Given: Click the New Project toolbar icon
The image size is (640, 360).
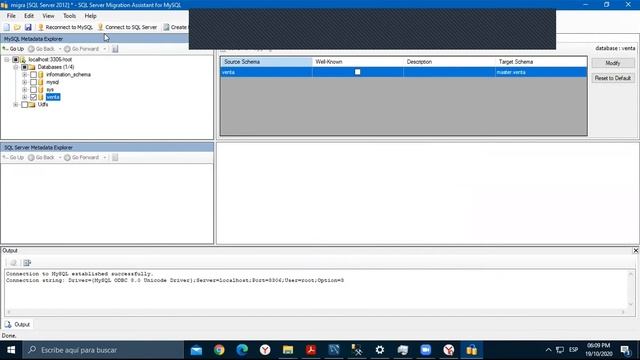Looking at the screenshot, I should (7, 27).
